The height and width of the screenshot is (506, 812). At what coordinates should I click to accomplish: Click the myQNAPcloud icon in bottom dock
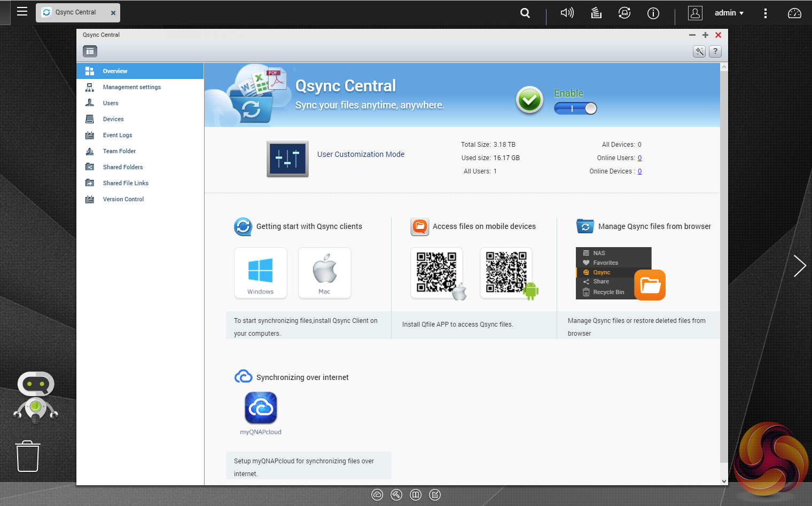pos(377,495)
